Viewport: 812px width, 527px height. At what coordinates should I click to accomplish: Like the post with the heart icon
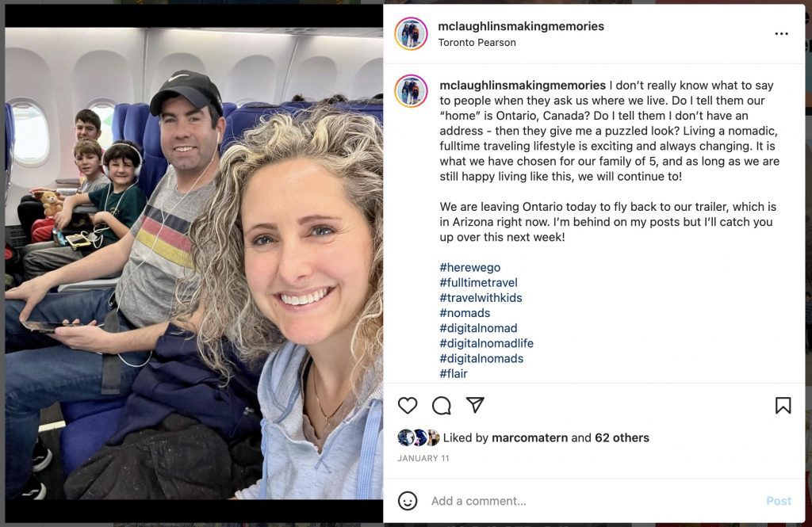(408, 405)
